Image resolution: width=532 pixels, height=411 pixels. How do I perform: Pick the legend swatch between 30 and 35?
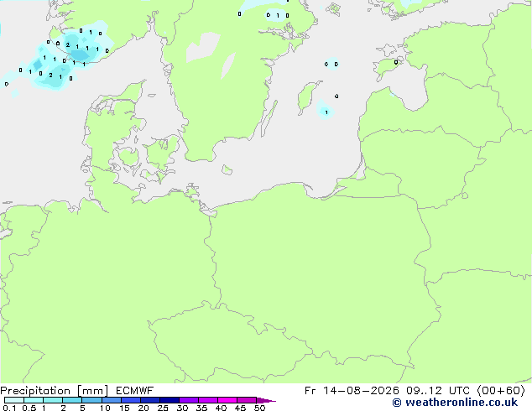click(189, 400)
